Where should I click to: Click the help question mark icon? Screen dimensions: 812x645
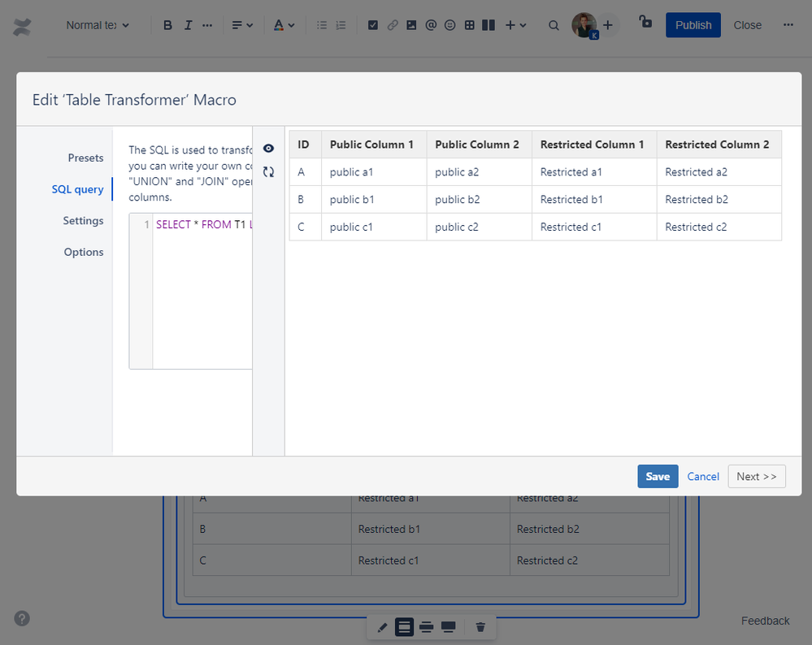[x=22, y=619]
